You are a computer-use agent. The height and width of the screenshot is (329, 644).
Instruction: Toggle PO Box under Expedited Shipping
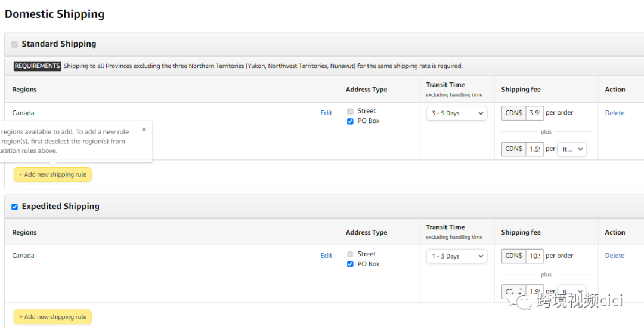[350, 264]
